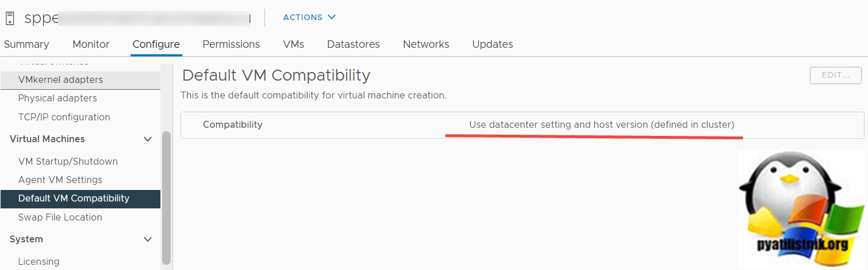Switch to the Monitor tab
Screen dimensions: 868x270
point(91,44)
